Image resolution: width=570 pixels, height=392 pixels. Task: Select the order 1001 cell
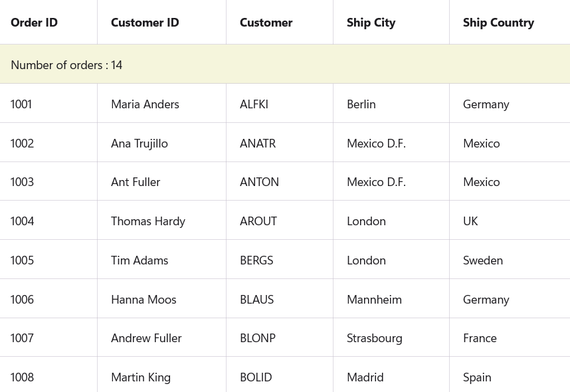click(21, 104)
